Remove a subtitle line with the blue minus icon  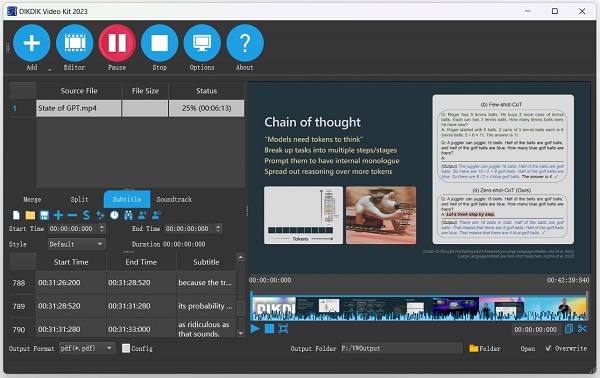(72, 215)
